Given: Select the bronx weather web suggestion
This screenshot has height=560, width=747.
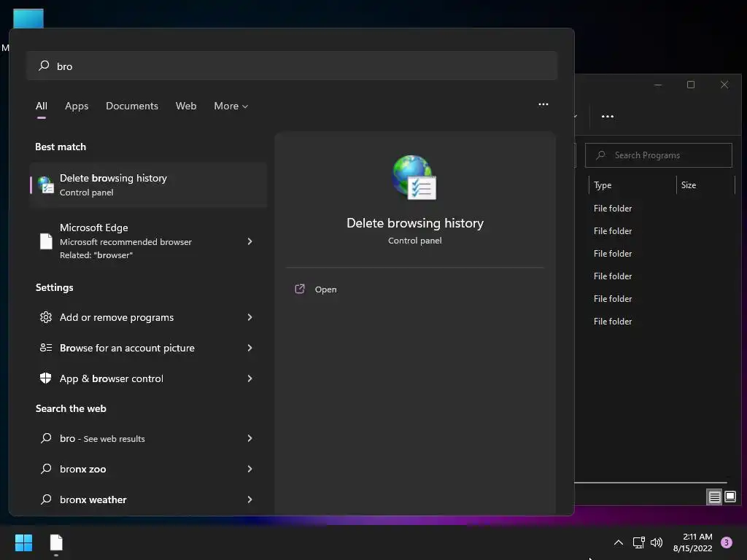Looking at the screenshot, I should pos(148,499).
